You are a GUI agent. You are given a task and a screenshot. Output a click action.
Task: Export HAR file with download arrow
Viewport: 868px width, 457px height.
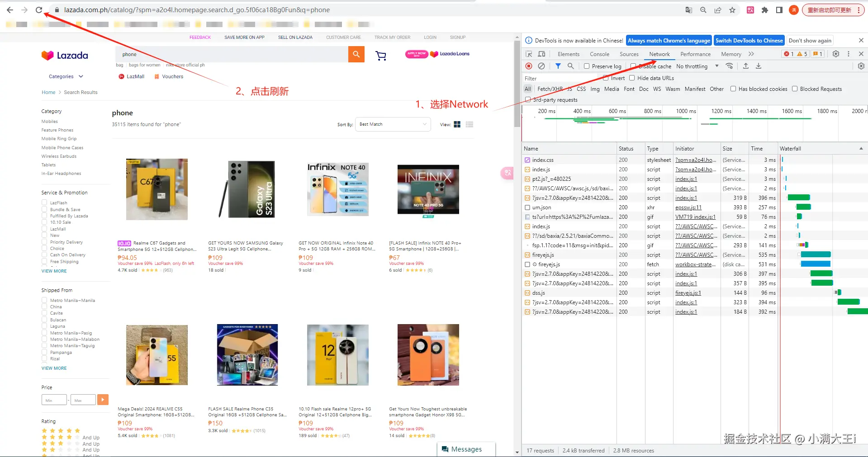759,66
